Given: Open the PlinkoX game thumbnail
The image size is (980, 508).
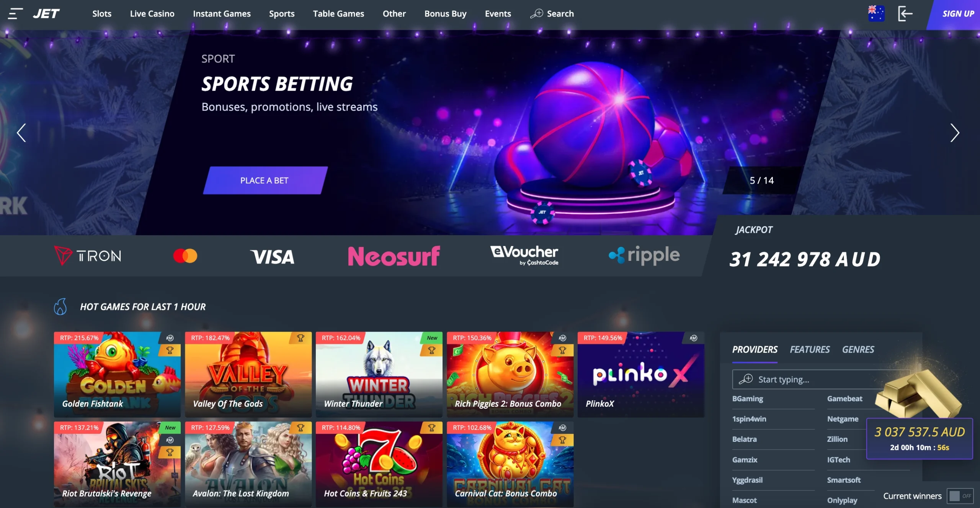Looking at the screenshot, I should [x=641, y=374].
